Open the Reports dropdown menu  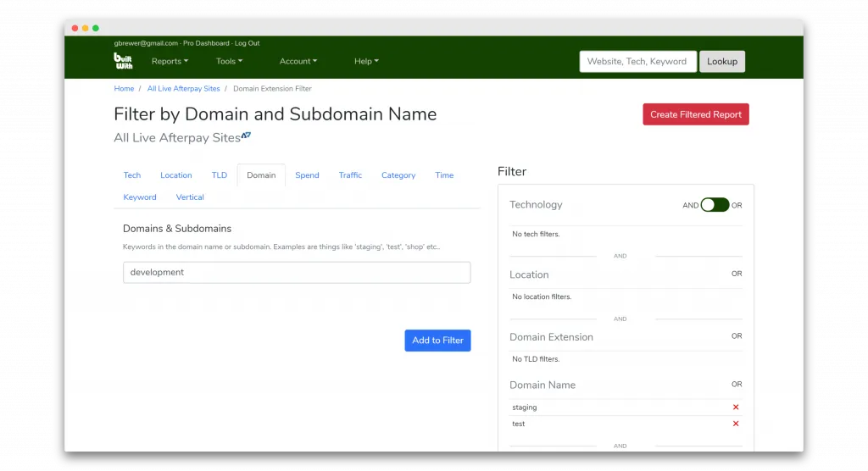(170, 61)
